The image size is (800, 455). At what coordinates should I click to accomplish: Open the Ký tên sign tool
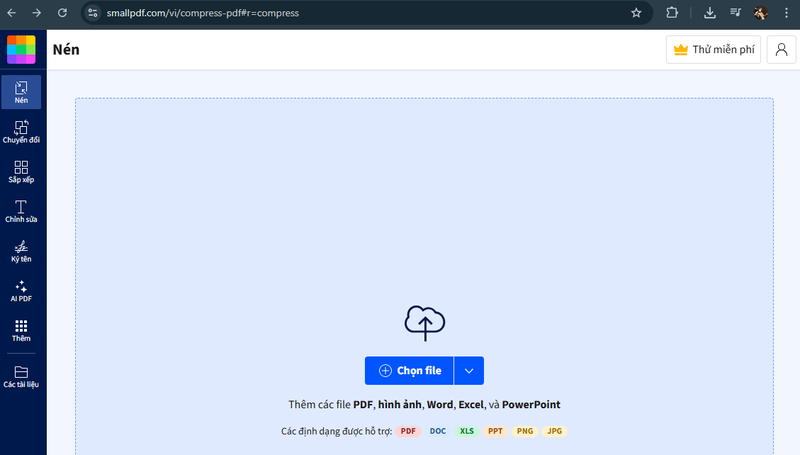21,251
